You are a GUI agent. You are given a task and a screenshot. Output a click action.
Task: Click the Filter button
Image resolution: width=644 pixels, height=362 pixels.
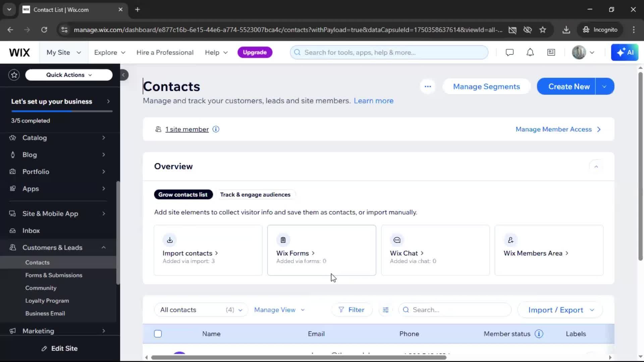point(352,310)
